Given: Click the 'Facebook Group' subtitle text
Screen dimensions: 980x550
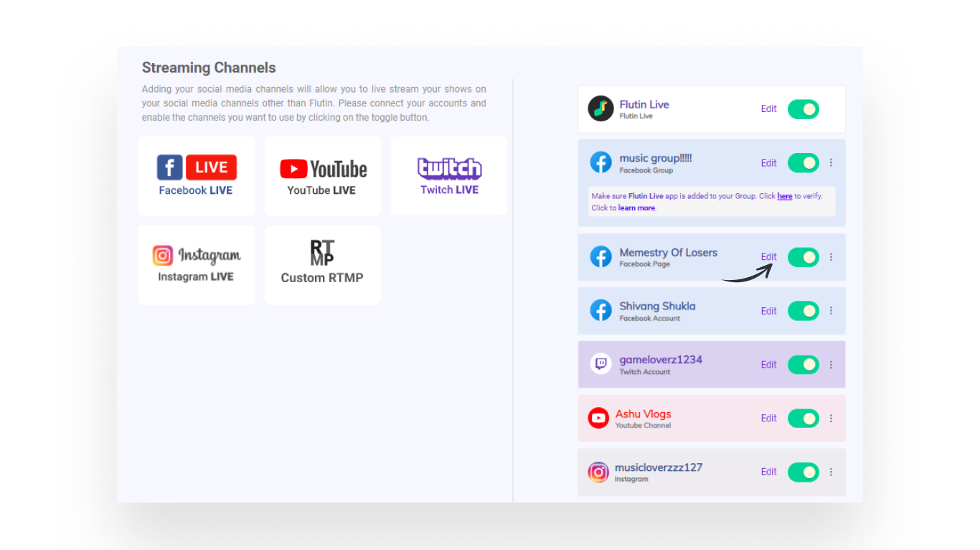Looking at the screenshot, I should point(646,171).
